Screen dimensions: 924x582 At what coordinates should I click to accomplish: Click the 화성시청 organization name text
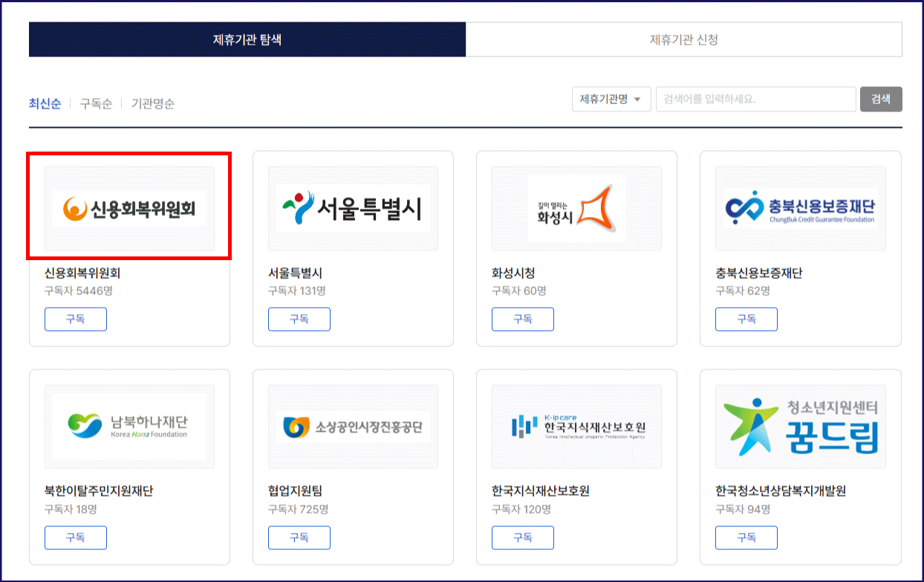(513, 273)
